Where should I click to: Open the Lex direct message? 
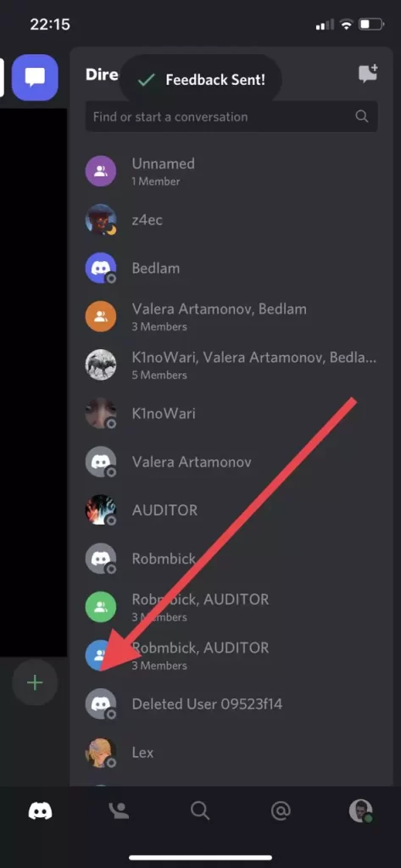(x=231, y=753)
